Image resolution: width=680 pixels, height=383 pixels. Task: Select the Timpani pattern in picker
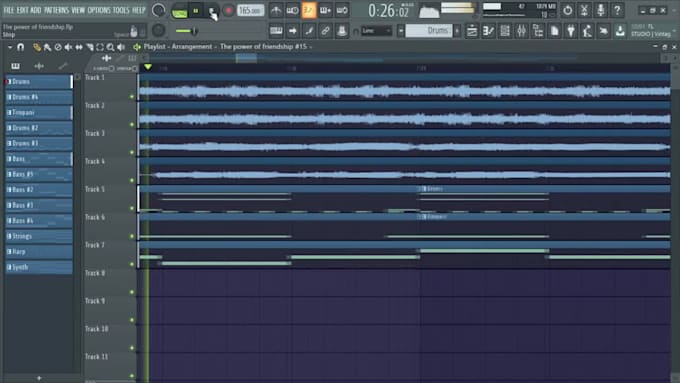point(39,113)
